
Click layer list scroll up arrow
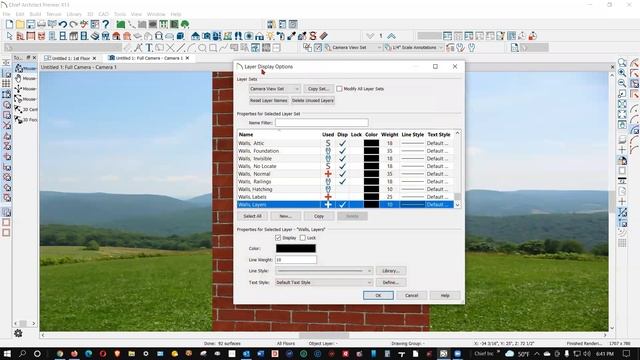point(458,133)
